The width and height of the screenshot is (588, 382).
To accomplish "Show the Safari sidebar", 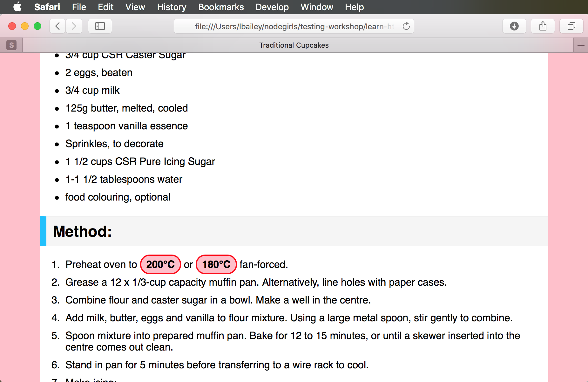I will point(100,26).
